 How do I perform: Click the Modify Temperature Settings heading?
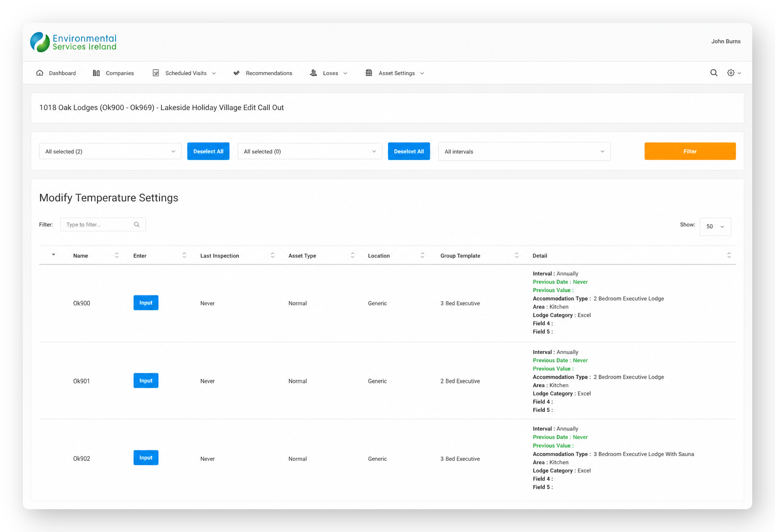point(109,198)
